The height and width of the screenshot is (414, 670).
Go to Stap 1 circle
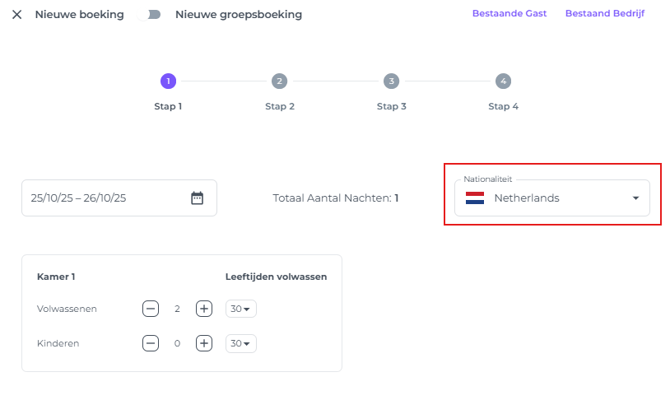[x=168, y=81]
